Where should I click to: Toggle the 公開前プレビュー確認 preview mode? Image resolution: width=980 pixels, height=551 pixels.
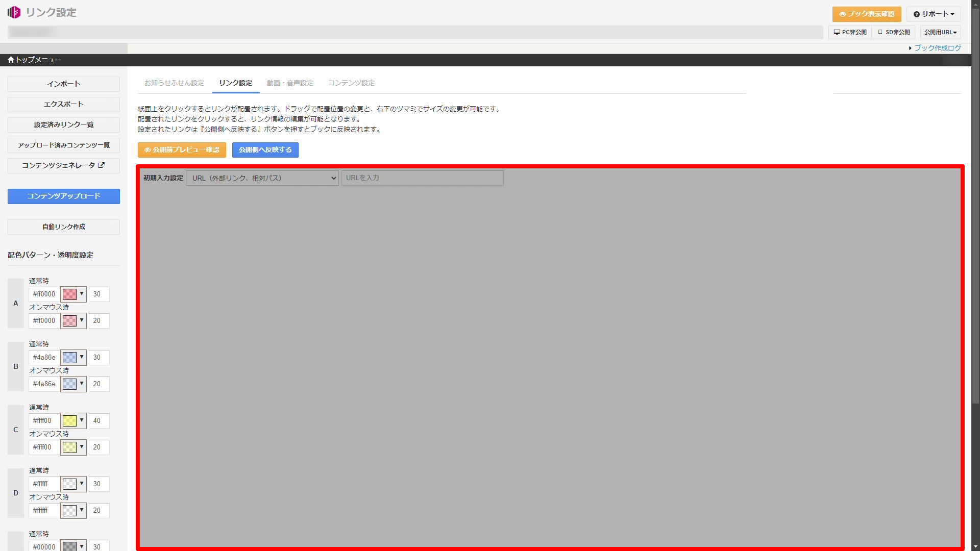coord(182,150)
